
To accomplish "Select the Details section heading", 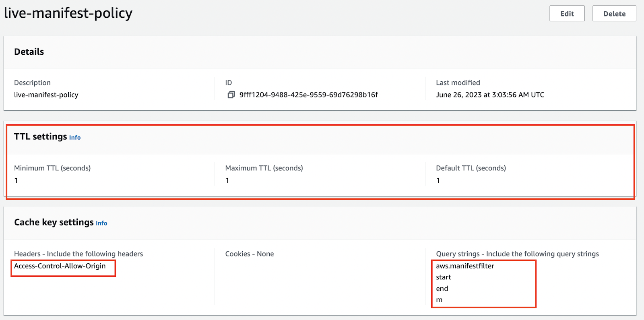I will coord(29,52).
